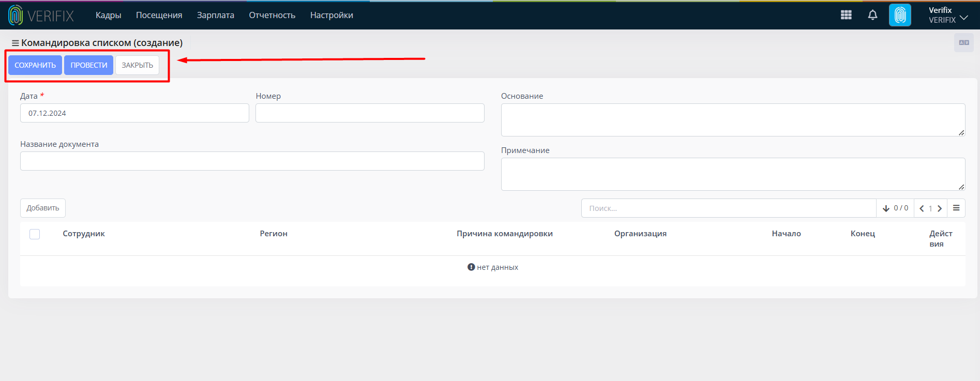Viewport: 980px width, 381px height.
Task: Click the Действия column header
Action: [941, 239]
